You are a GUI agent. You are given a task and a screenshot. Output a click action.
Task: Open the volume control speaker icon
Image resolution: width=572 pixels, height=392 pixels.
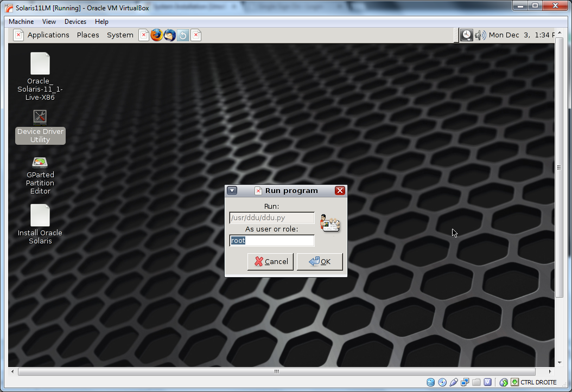(480, 35)
